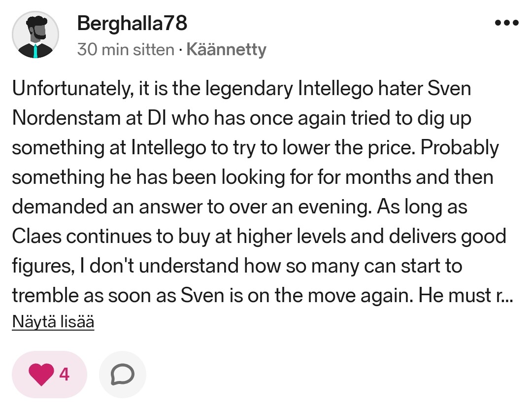Open comments via the speech bubble icon
The image size is (532, 414).
click(x=122, y=375)
